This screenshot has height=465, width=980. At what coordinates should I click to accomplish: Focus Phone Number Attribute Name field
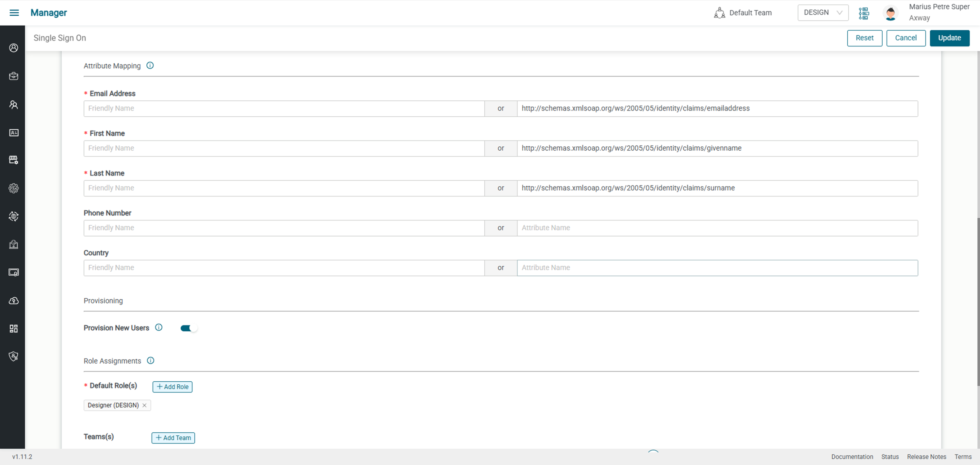click(x=717, y=228)
